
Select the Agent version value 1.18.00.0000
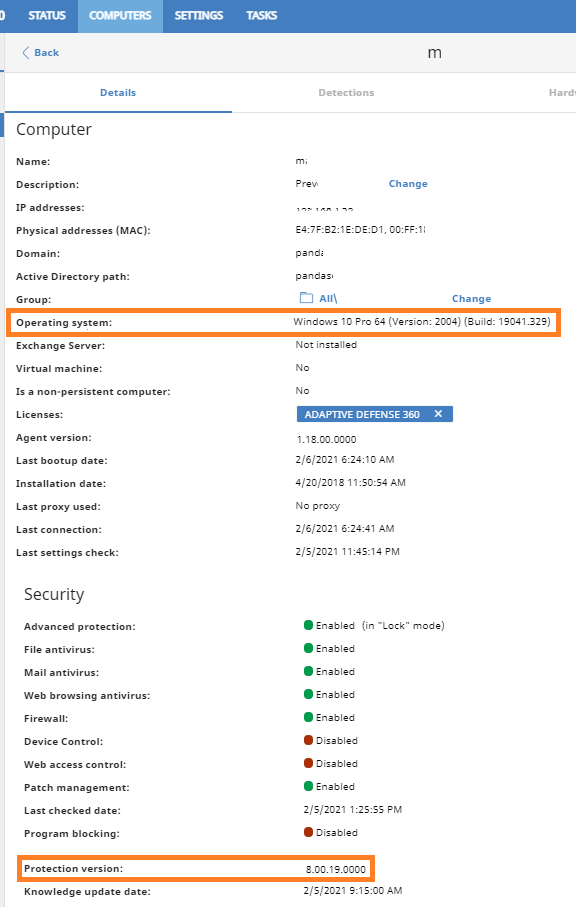(326, 439)
